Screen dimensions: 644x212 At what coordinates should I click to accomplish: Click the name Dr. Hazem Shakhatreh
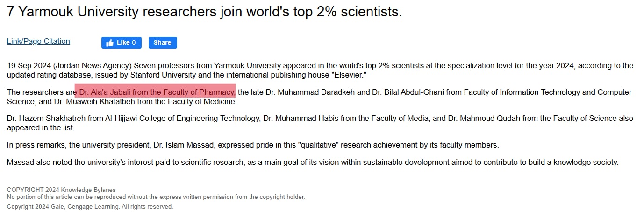tap(47, 119)
